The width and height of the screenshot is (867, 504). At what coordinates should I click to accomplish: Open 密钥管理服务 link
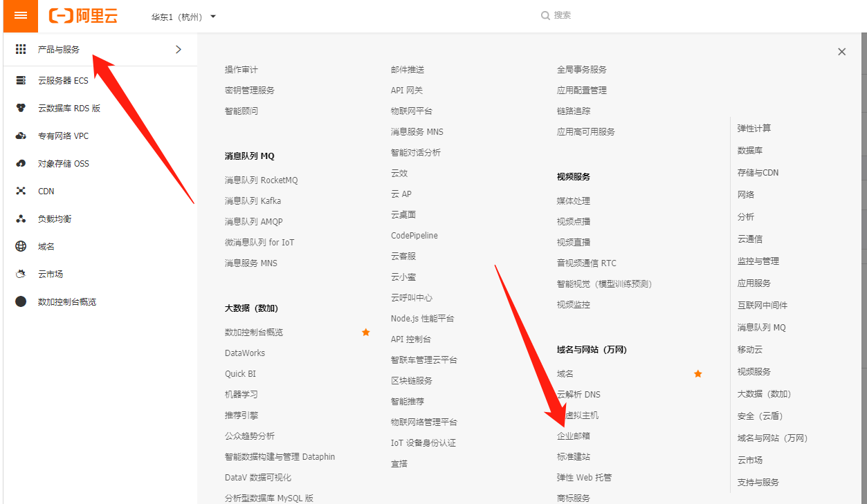tap(250, 91)
